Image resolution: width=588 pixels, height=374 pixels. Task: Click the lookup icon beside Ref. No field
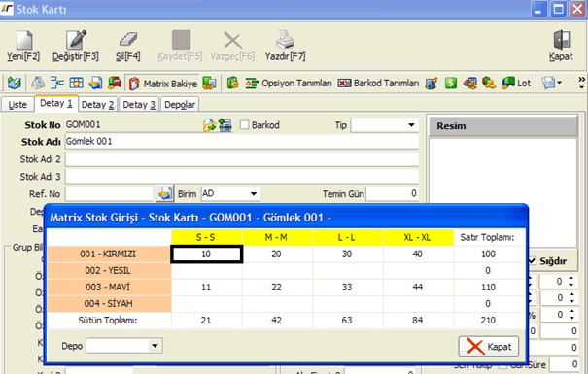point(164,193)
